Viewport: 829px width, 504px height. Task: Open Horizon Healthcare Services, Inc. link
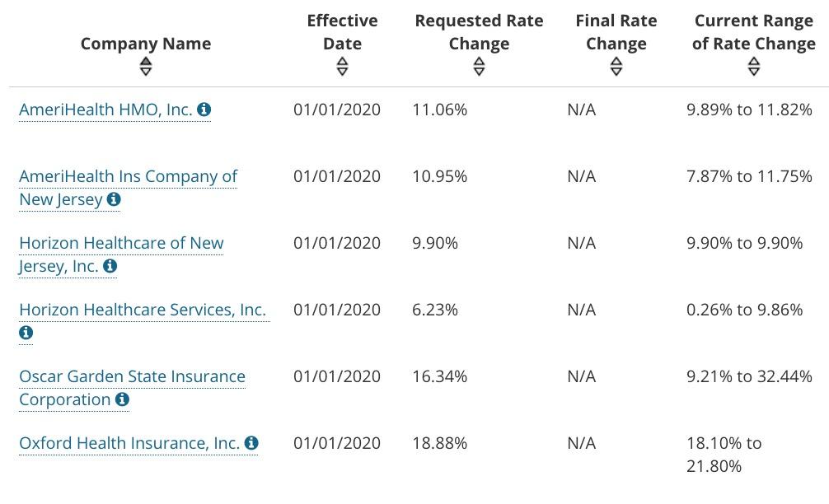tap(142, 310)
